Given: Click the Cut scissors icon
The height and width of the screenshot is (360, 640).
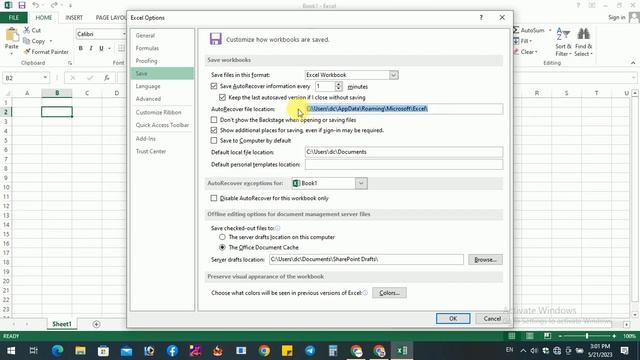Looking at the screenshot, I should pyautogui.click(x=27, y=30).
